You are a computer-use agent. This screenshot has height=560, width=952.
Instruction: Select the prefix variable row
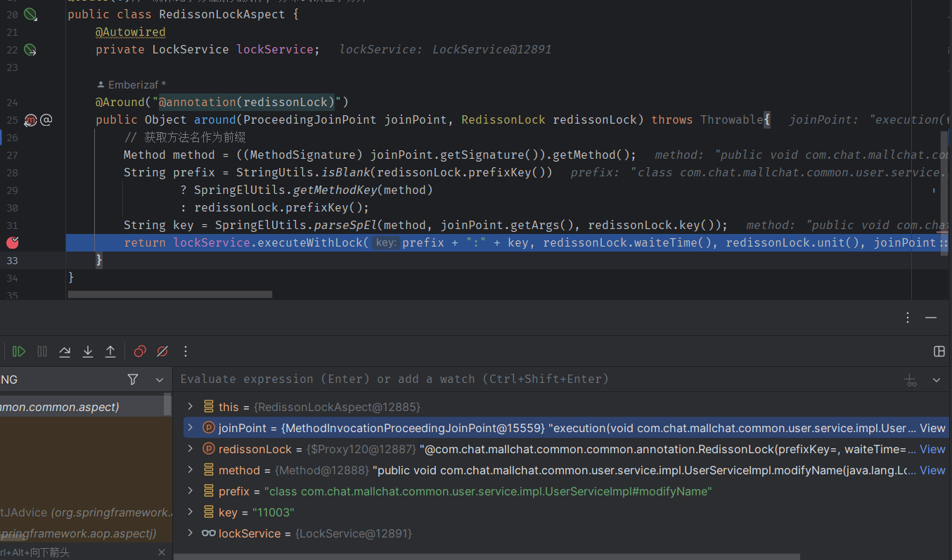[x=562, y=491]
